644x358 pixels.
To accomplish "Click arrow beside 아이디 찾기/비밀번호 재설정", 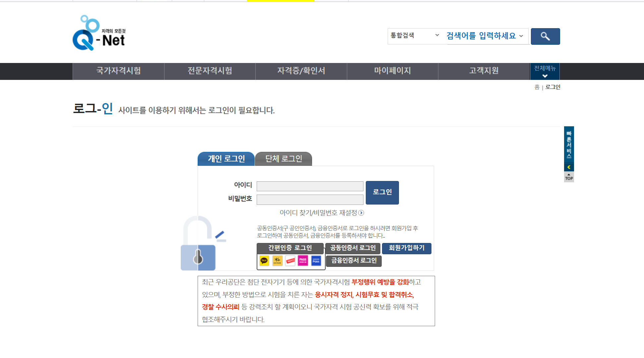I will (x=361, y=213).
